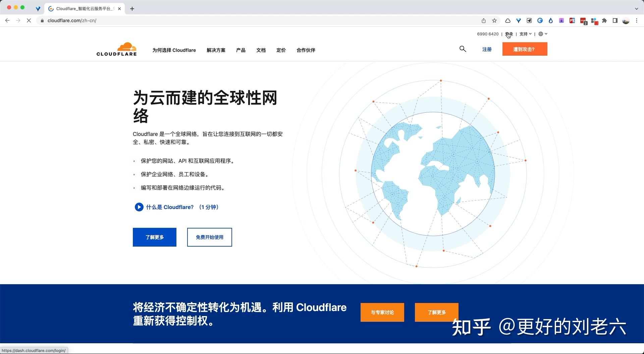
Task: Open the globe language selector dropdown
Action: click(542, 34)
